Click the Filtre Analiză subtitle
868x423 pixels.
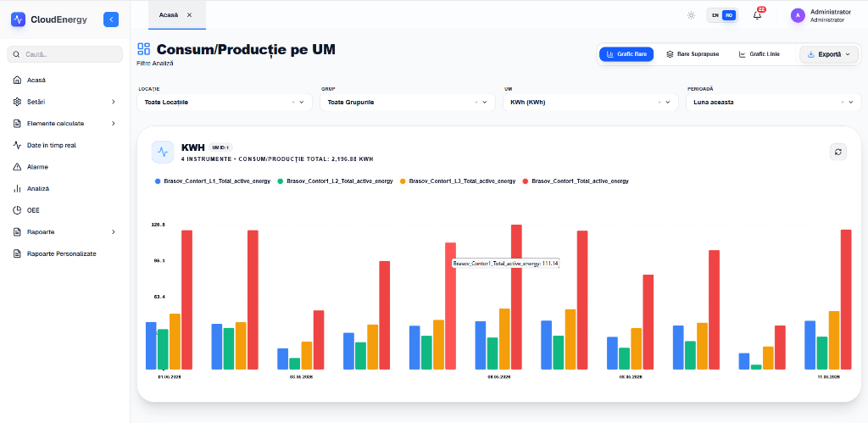155,64
